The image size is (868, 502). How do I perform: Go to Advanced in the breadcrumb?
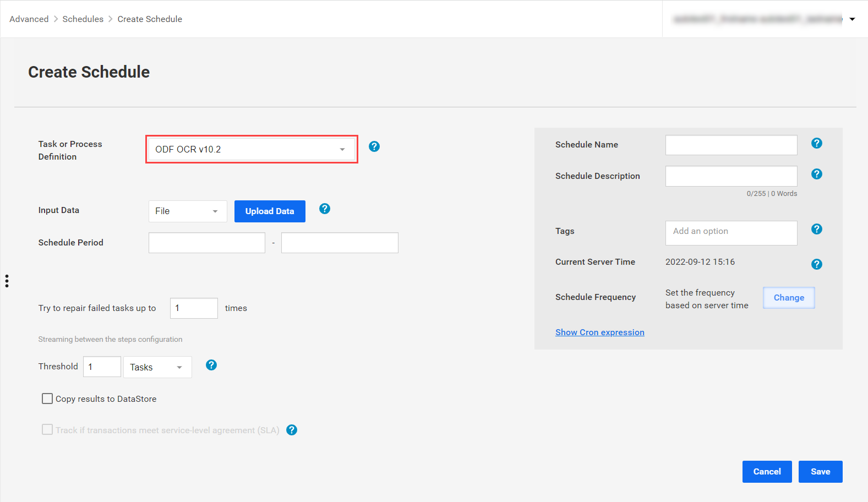[x=29, y=19]
